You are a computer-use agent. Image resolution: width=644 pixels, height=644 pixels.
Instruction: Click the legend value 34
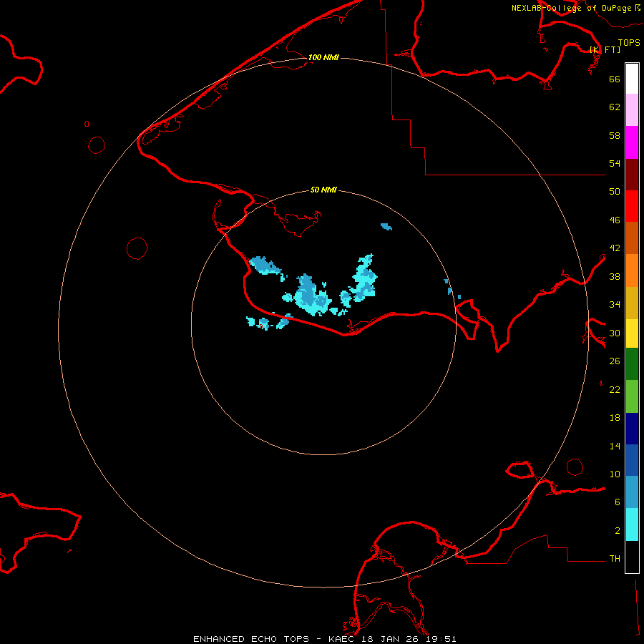point(615,305)
